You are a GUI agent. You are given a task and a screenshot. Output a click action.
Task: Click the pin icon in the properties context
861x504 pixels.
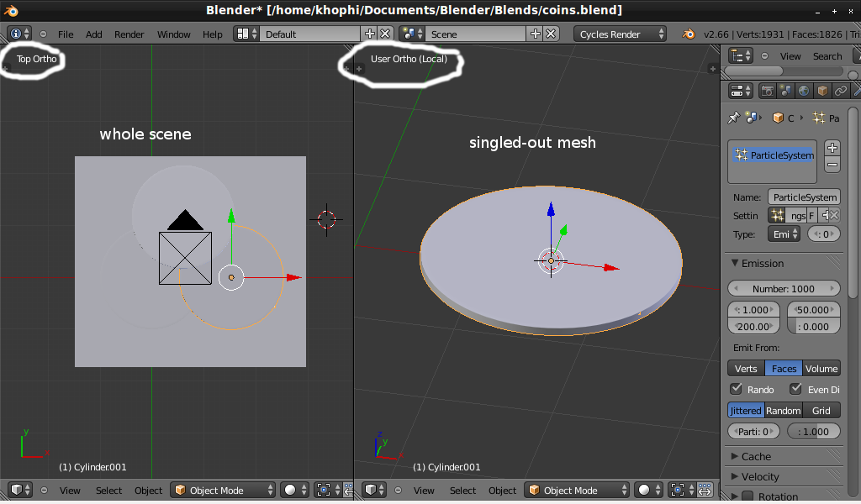pos(733,118)
